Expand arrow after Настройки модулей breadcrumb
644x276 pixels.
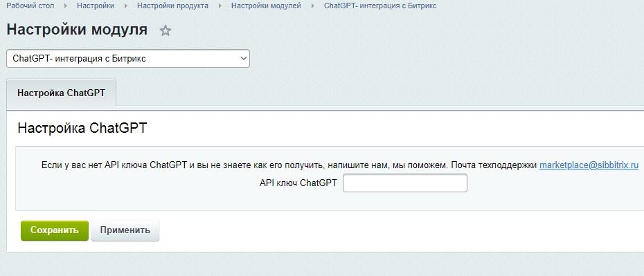(x=312, y=6)
